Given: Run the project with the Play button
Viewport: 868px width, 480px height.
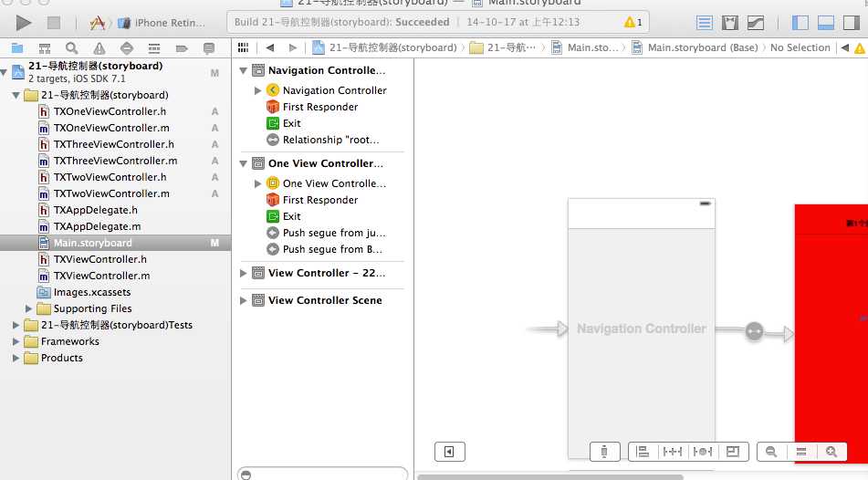Looking at the screenshot, I should (23, 23).
